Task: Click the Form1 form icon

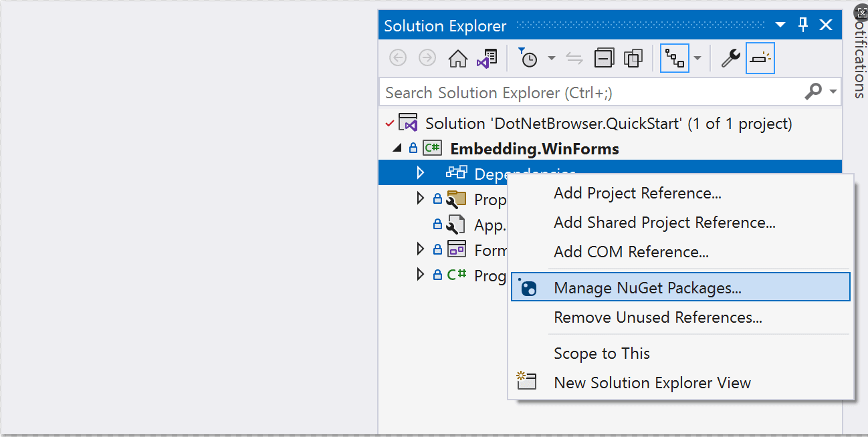Action: pos(457,249)
